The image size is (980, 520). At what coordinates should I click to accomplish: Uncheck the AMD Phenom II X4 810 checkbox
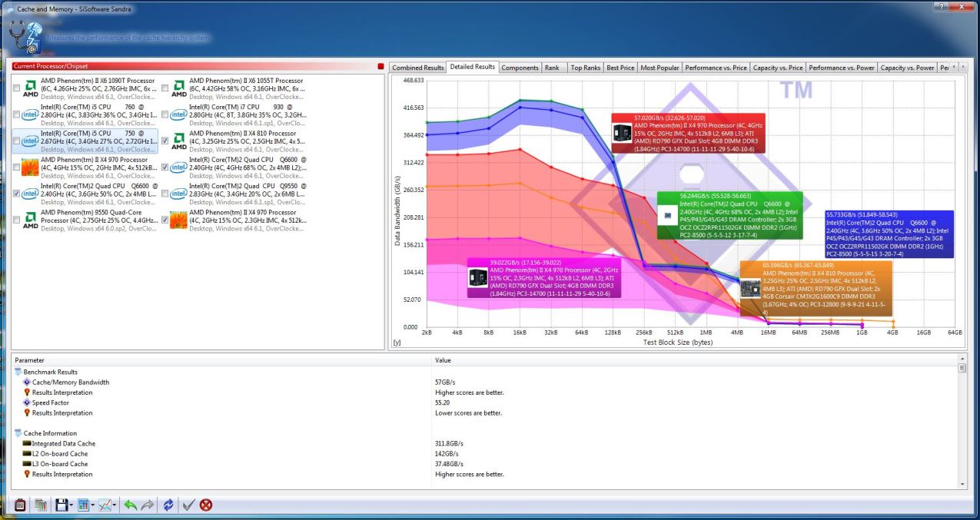pos(165,141)
